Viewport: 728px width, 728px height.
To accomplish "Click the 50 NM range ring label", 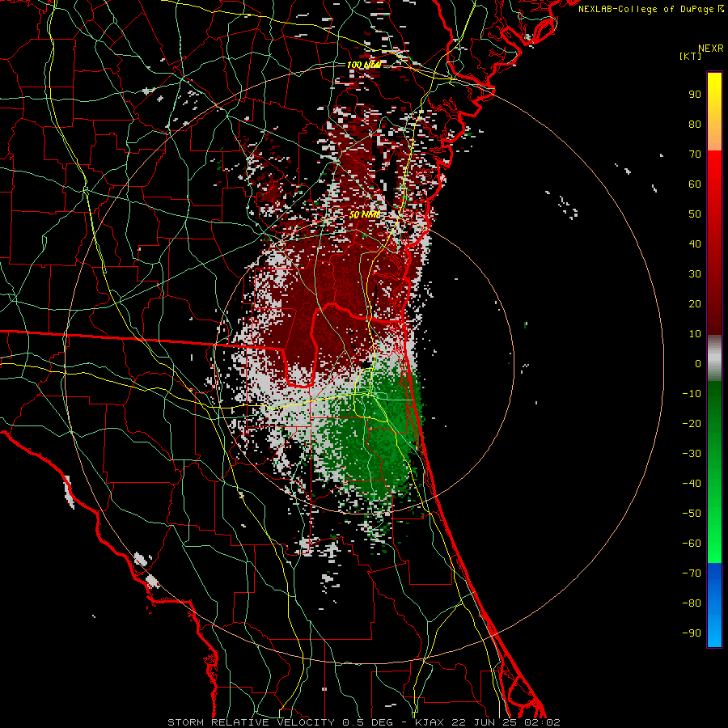I will point(364,214).
